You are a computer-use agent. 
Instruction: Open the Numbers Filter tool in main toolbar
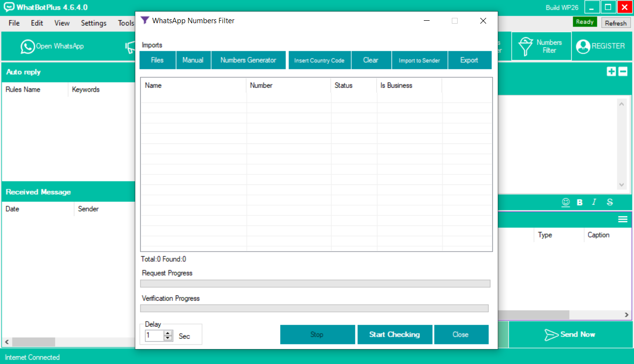pyautogui.click(x=541, y=46)
